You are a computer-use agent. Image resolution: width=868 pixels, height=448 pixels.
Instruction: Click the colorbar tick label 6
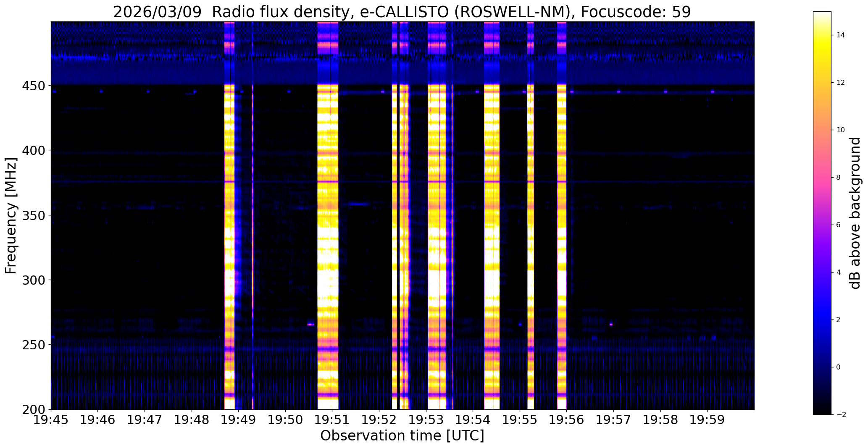coord(839,225)
